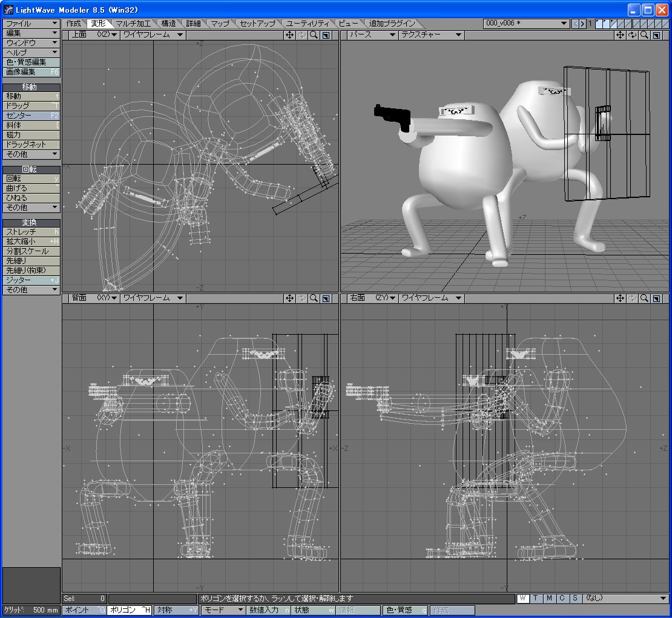The height and width of the screenshot is (618, 672).
Task: Click the pan icon in back (XY) viewport
Action: tap(290, 298)
